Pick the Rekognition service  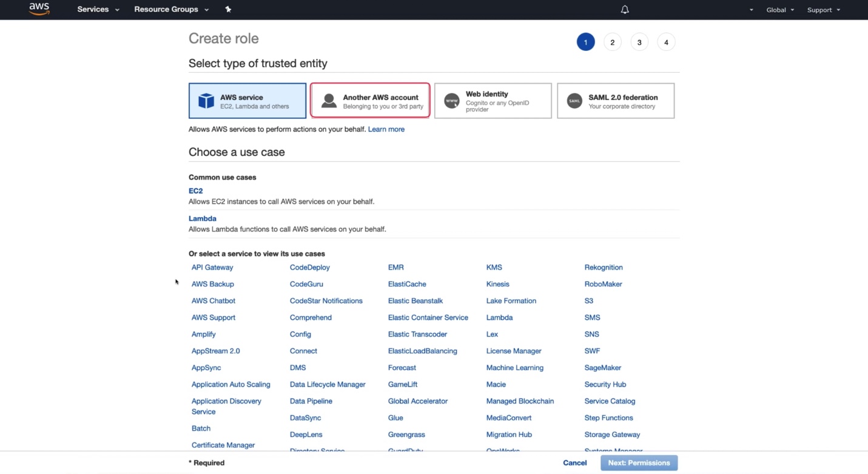[x=604, y=267]
